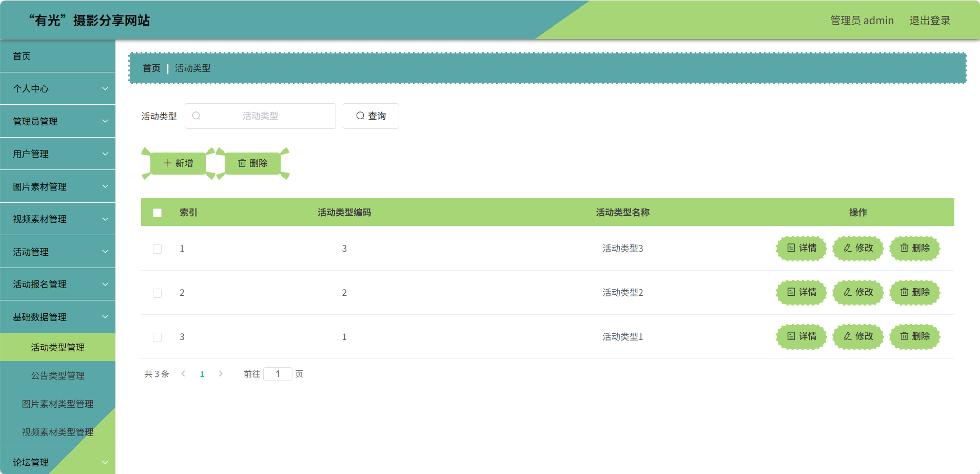Click the 前往 page number input
This screenshot has width=980, height=474.
(278, 374)
